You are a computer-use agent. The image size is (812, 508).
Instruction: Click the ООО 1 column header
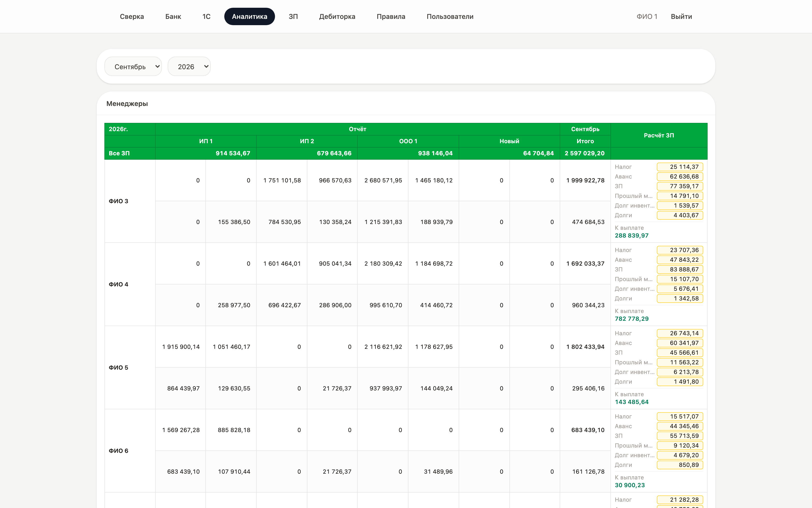pyautogui.click(x=408, y=141)
